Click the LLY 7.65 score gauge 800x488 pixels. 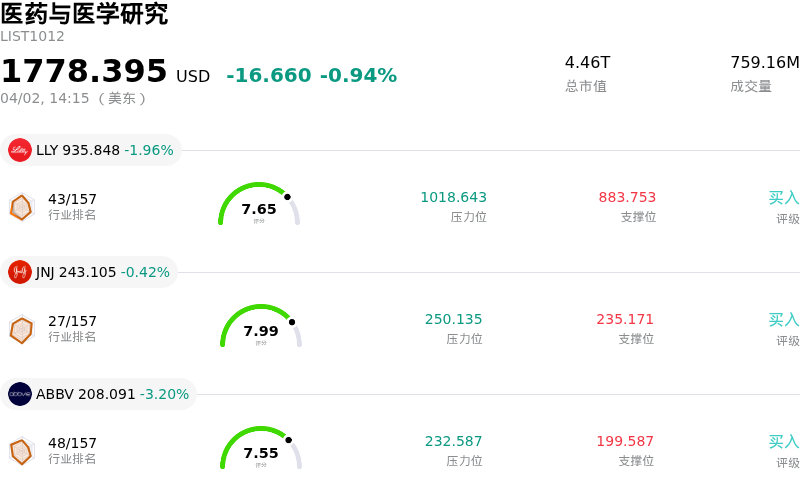point(259,206)
